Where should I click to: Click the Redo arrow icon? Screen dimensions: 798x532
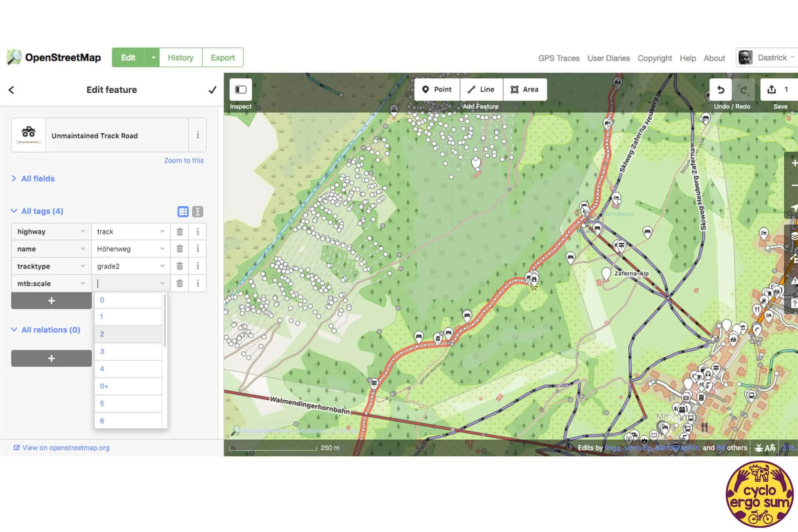pyautogui.click(x=744, y=89)
